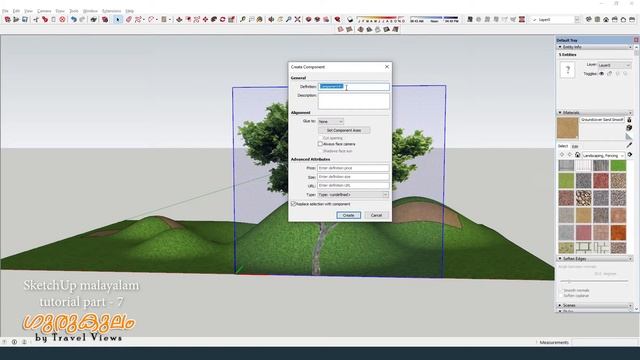Toggle Smooth normals checkbox

click(x=562, y=290)
